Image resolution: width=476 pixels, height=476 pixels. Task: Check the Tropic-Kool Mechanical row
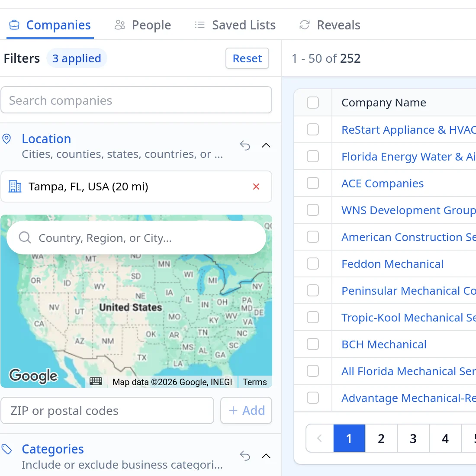click(x=313, y=317)
